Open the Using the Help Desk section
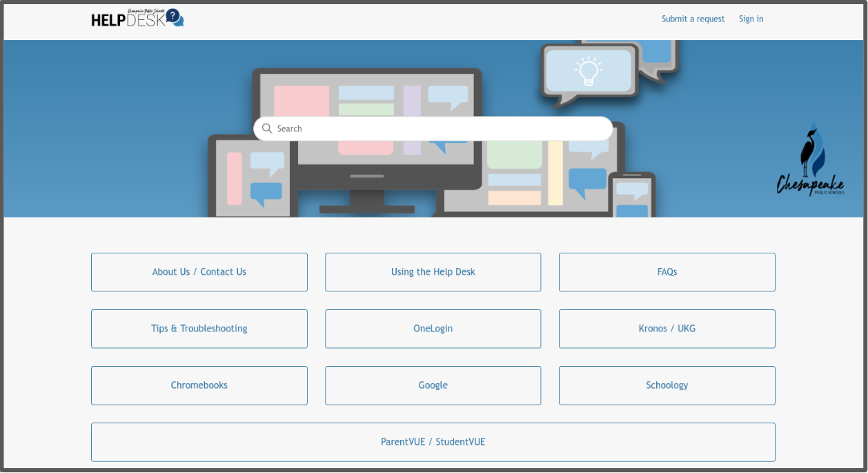This screenshot has height=473, width=868. point(433,272)
